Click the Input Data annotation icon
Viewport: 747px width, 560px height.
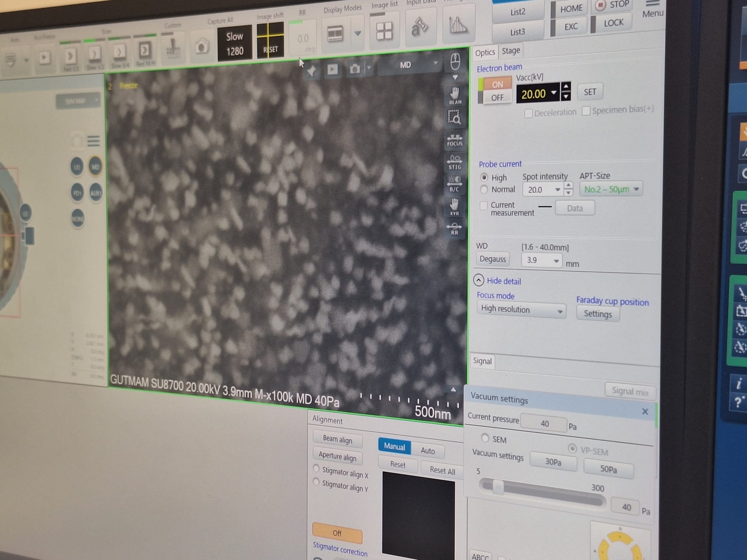pos(420,27)
